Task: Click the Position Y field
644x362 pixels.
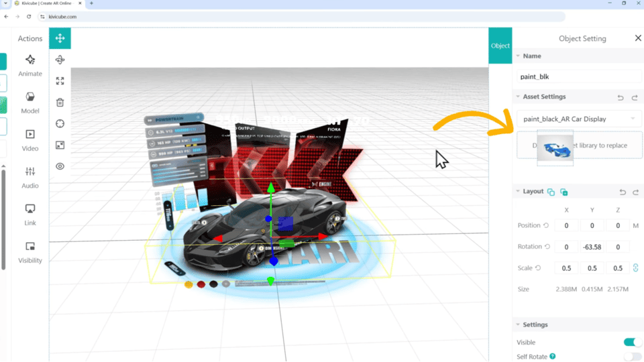Action: [x=592, y=225]
